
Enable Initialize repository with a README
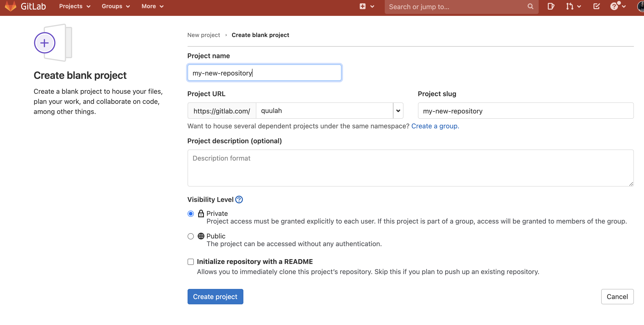point(190,262)
